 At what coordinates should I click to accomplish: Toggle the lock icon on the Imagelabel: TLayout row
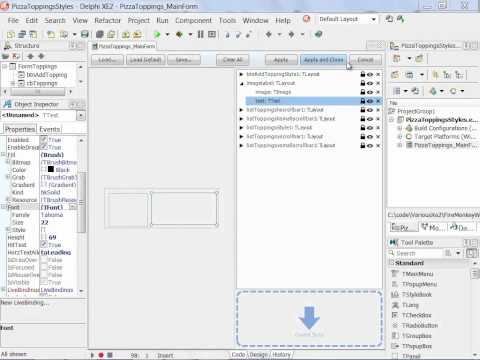click(363, 83)
